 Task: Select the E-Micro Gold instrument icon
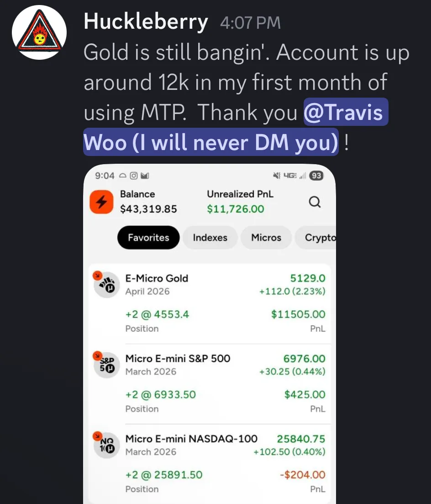point(106,285)
